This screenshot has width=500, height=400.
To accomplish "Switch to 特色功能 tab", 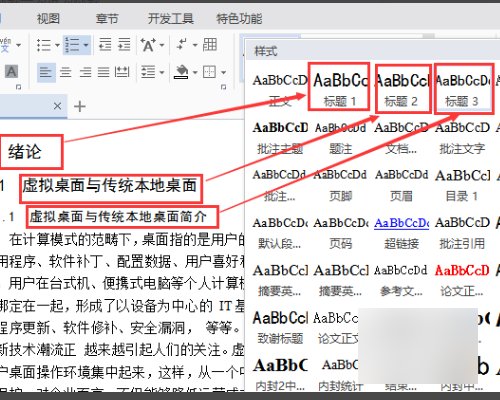I will (x=239, y=19).
